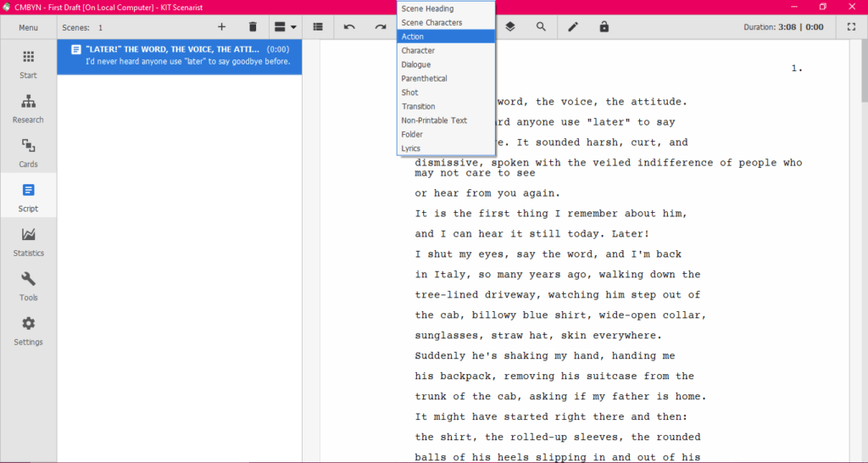The height and width of the screenshot is (463, 868).
Task: Select the Script module
Action: (x=28, y=198)
